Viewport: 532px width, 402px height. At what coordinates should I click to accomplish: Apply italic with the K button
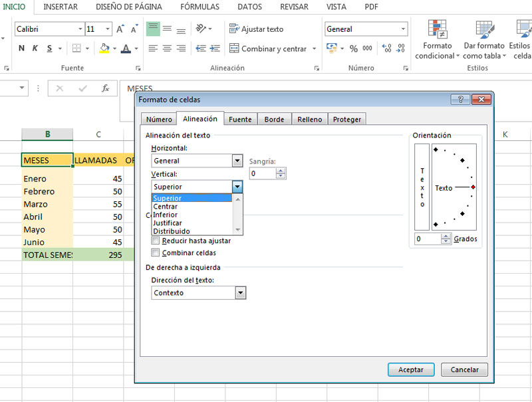(35, 49)
